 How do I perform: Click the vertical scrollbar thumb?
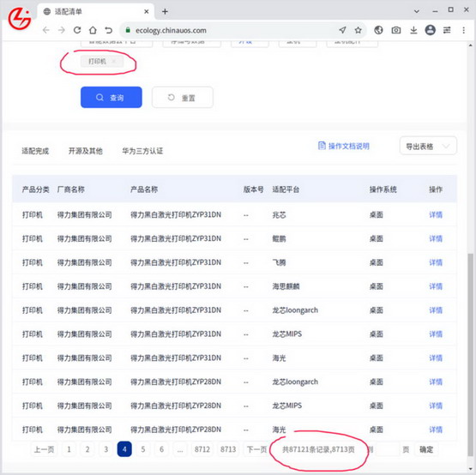[470, 354]
